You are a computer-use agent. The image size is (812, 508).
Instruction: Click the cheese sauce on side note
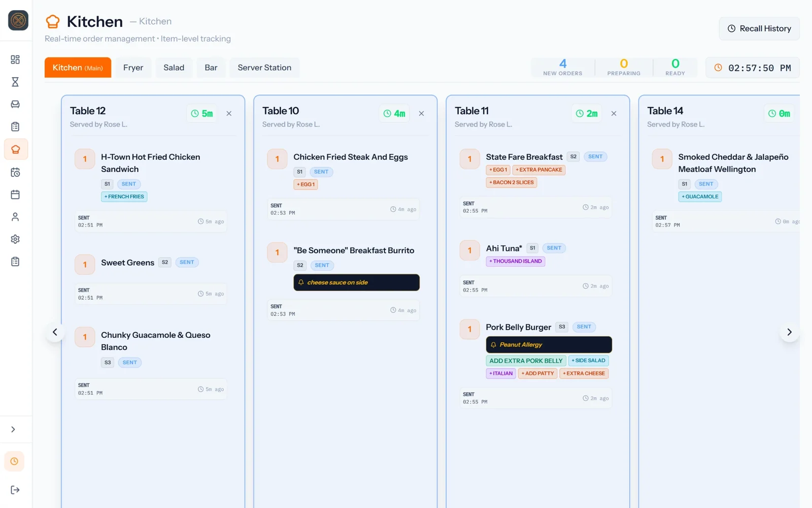[x=356, y=282]
